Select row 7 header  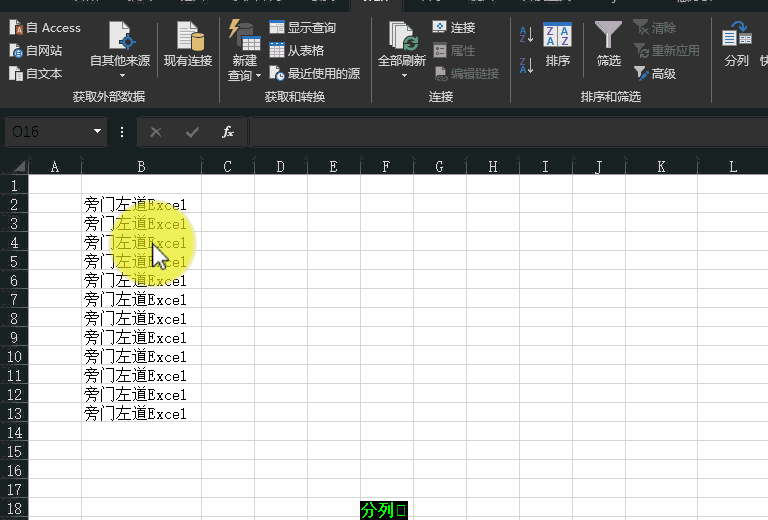tap(14, 300)
